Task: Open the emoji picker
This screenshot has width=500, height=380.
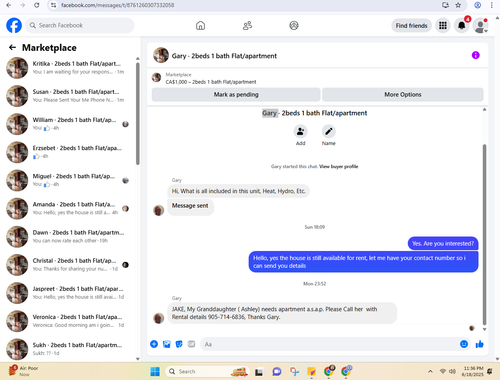Action: pyautogui.click(x=464, y=344)
